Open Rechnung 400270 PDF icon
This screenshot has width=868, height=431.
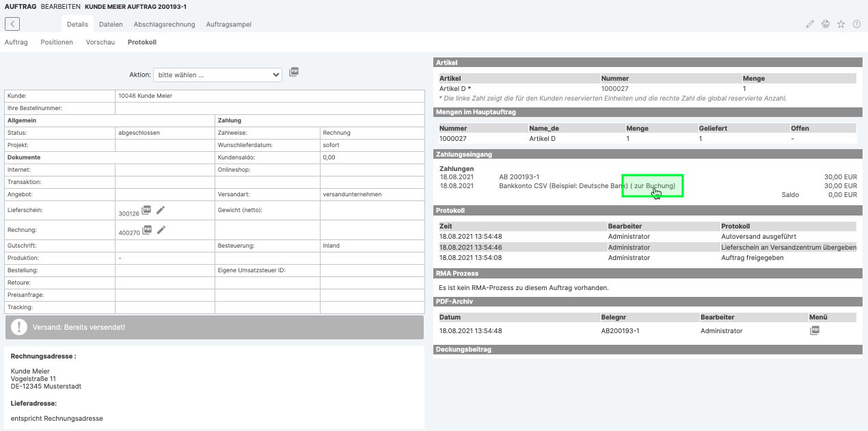146,230
